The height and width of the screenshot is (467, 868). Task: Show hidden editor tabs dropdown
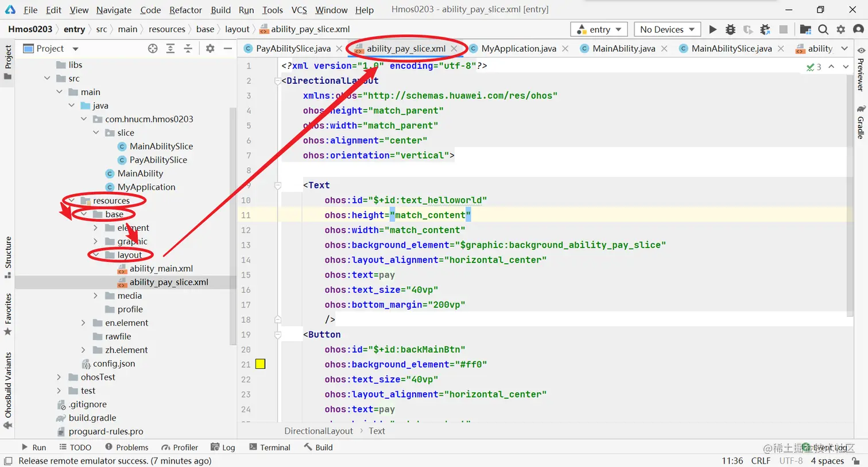[844, 49]
